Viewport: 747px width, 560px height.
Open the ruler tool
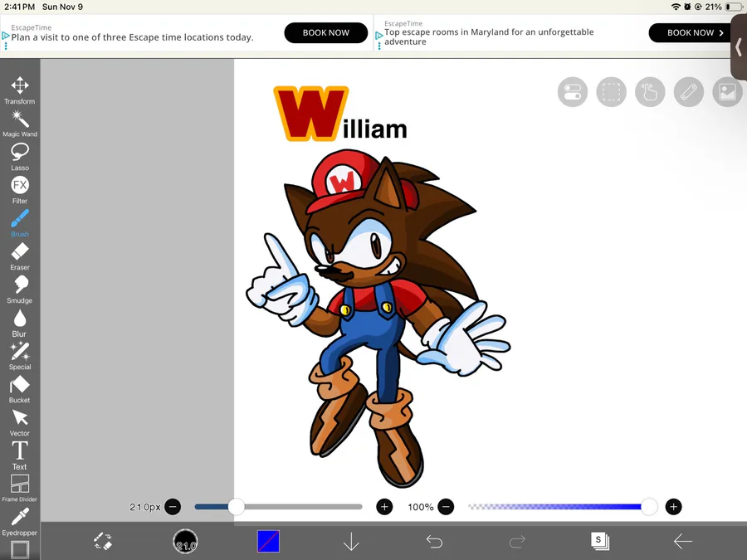(x=689, y=92)
